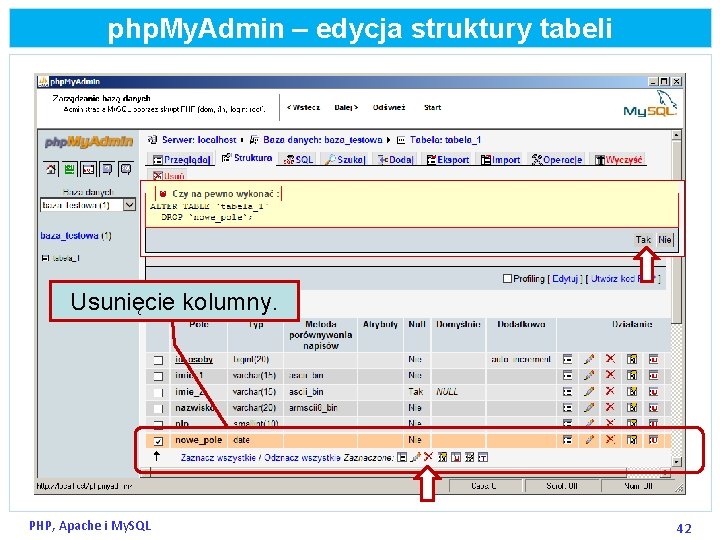The height and width of the screenshot is (540, 720).
Task: Click the browse icon in id_osoby row
Action: pos(568,359)
